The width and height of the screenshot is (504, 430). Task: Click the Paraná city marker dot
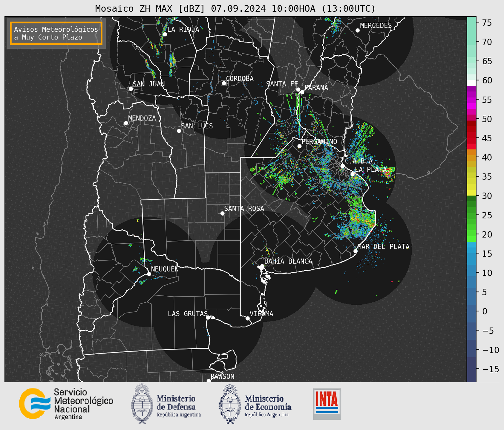[302, 92]
